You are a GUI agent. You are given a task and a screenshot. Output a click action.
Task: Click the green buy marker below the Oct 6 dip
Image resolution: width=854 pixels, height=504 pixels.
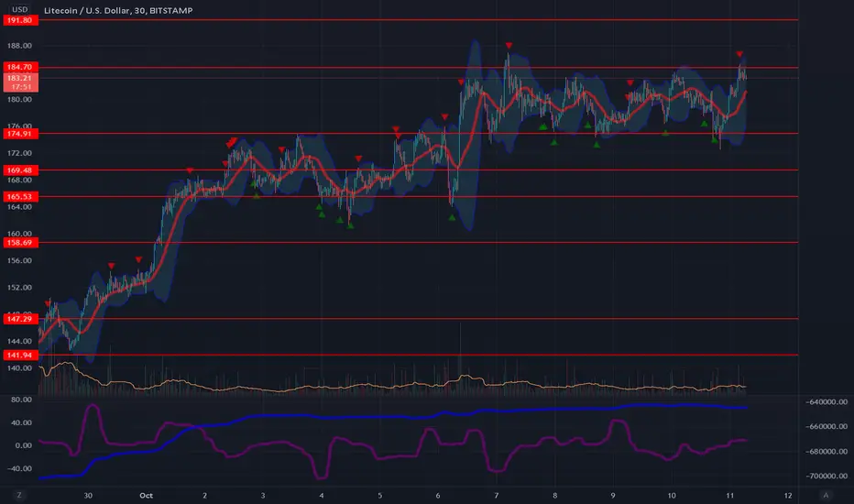[x=452, y=217]
